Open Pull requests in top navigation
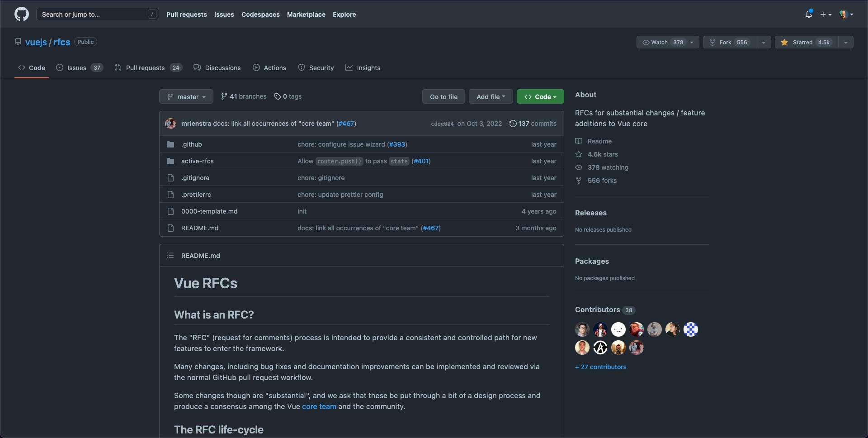This screenshot has width=868, height=438. pos(187,14)
